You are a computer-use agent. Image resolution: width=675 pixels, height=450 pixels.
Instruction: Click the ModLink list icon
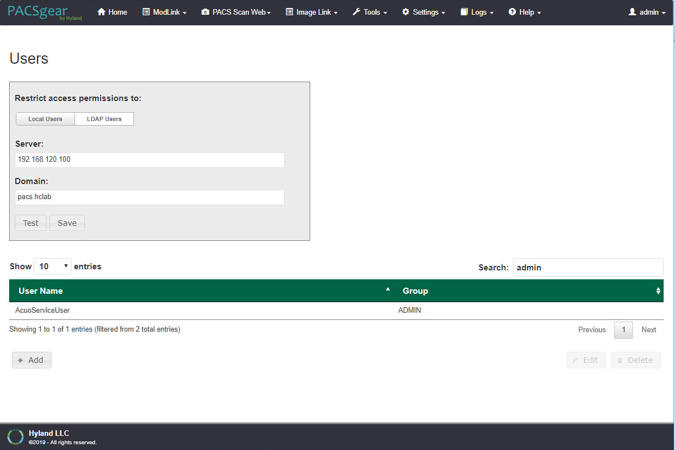(146, 12)
